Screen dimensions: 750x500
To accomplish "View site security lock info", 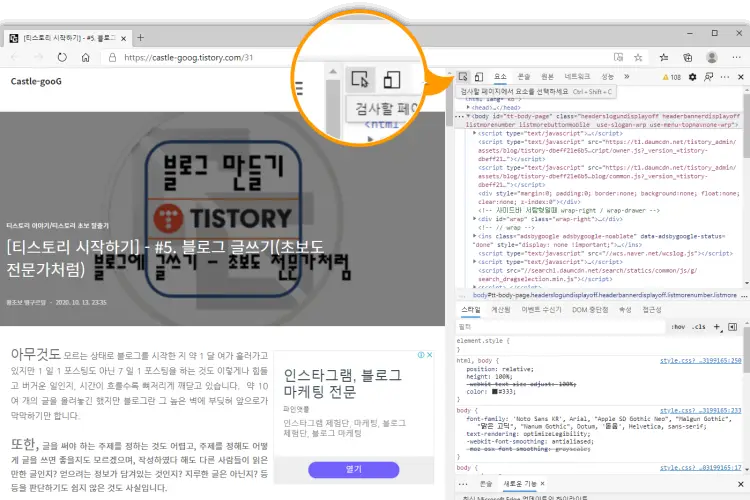I will pyautogui.click(x=112, y=57).
